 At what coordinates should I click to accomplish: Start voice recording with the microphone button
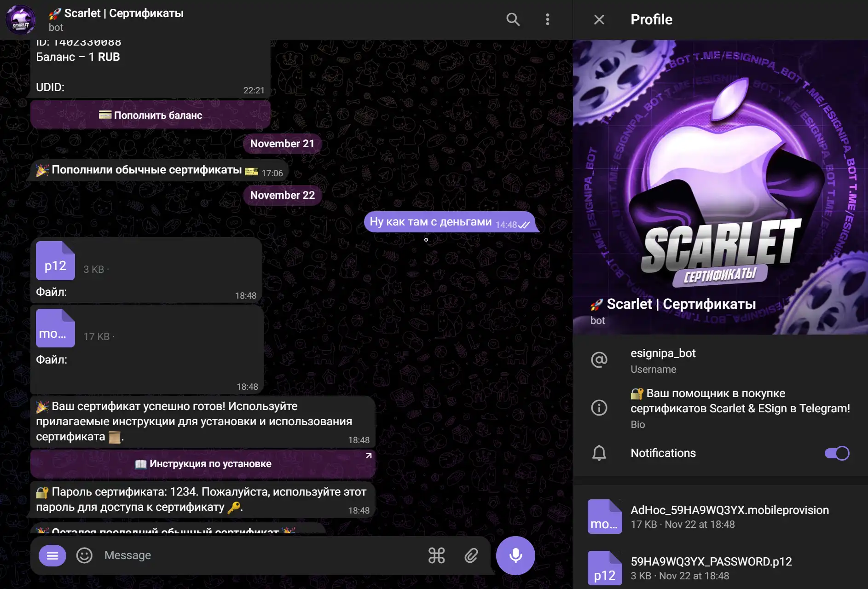(515, 555)
